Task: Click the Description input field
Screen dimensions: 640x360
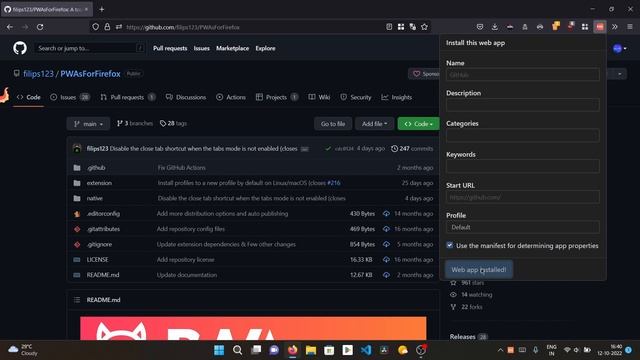Action: point(522,105)
